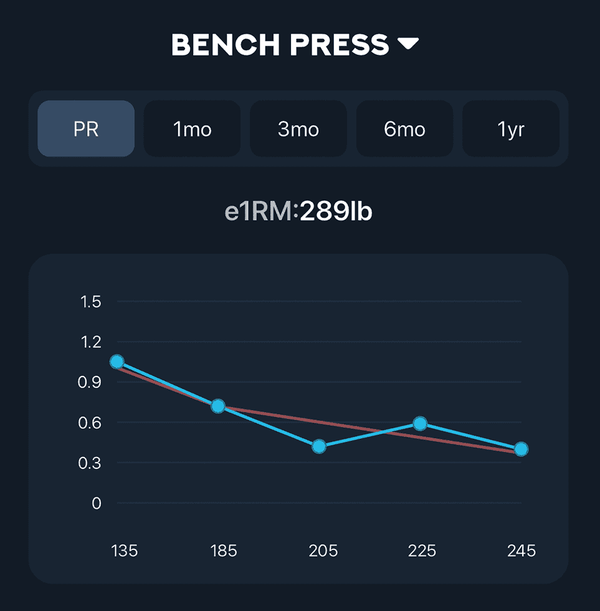This screenshot has width=600, height=611.
Task: Click the dropdown arrow beside Bench Press
Action: point(408,45)
